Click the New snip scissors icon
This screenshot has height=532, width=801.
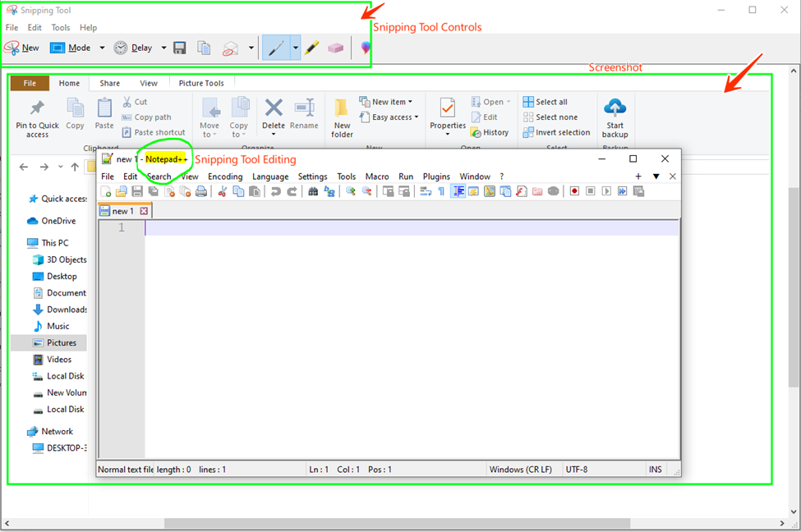[x=12, y=48]
